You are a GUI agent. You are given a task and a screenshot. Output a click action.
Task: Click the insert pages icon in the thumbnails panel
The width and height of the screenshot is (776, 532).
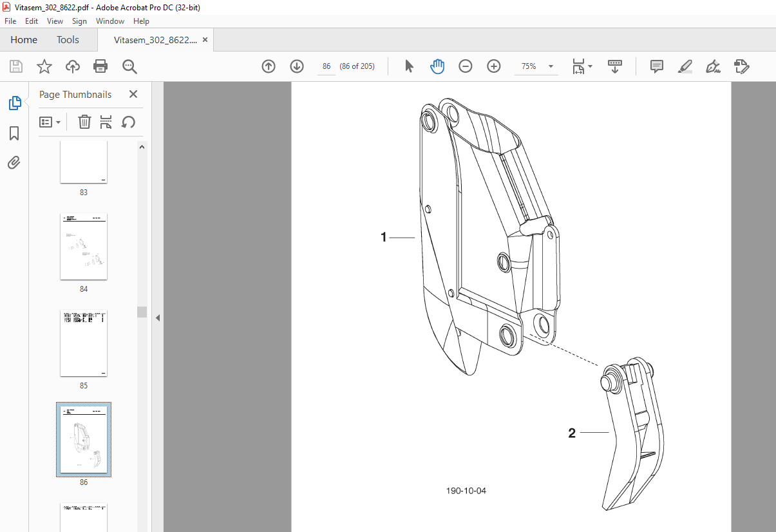[x=106, y=122]
